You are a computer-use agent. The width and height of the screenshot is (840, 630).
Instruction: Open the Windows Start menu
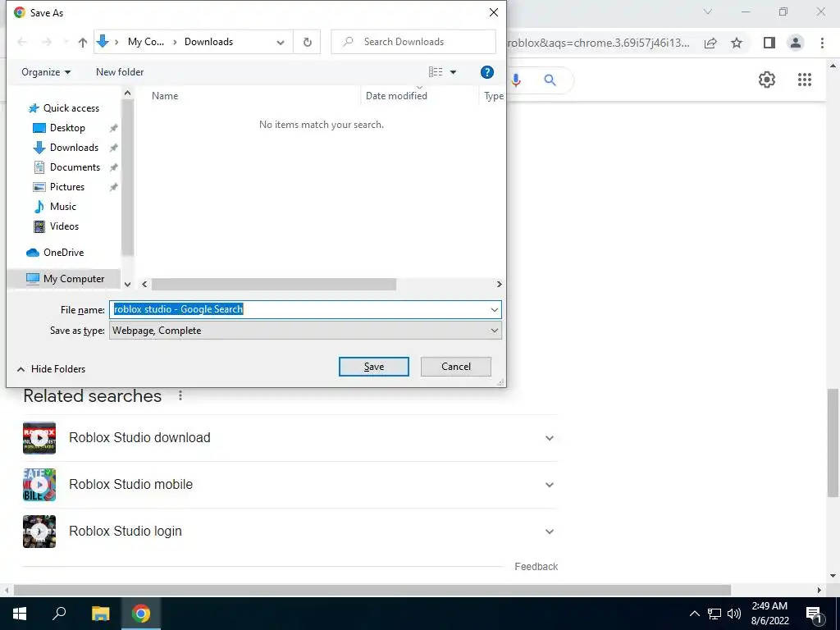20,614
